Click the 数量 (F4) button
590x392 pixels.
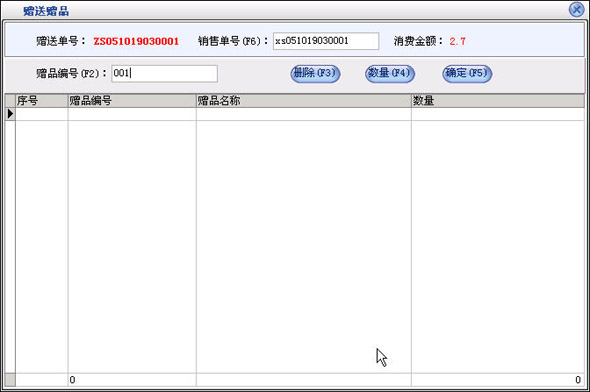tap(389, 73)
